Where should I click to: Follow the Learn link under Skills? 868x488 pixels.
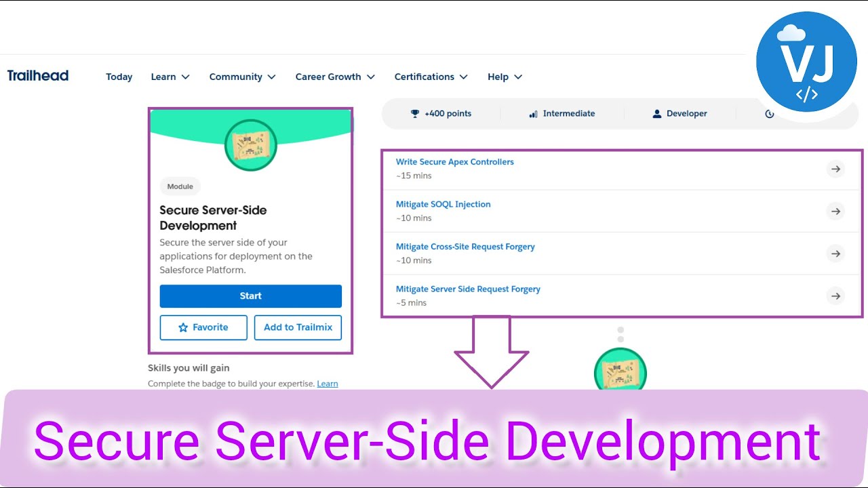pos(328,384)
